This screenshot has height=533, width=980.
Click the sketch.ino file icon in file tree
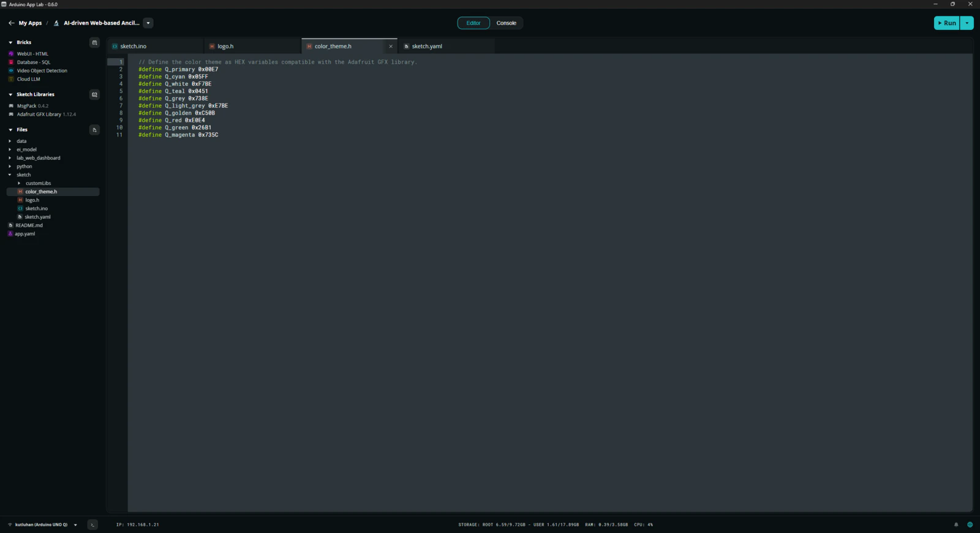pos(20,208)
